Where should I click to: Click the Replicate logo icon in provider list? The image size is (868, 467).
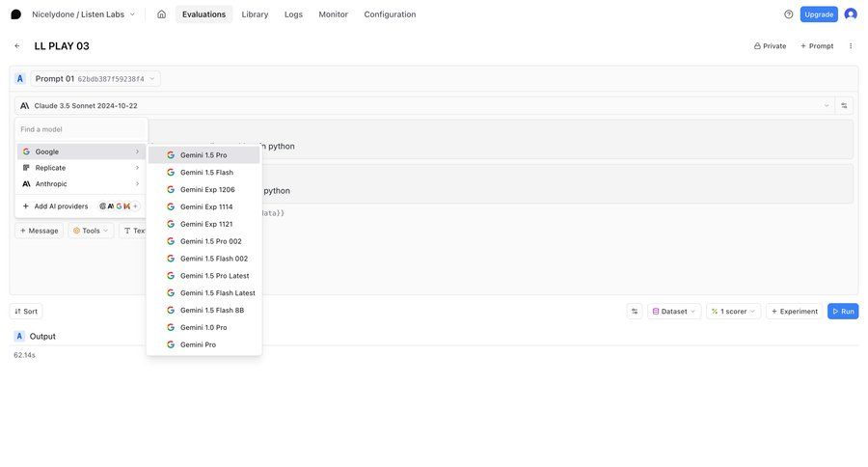(26, 168)
